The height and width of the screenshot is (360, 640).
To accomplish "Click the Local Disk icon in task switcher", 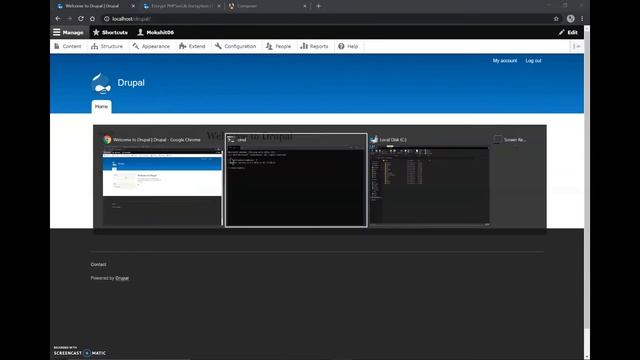I will 374,140.
